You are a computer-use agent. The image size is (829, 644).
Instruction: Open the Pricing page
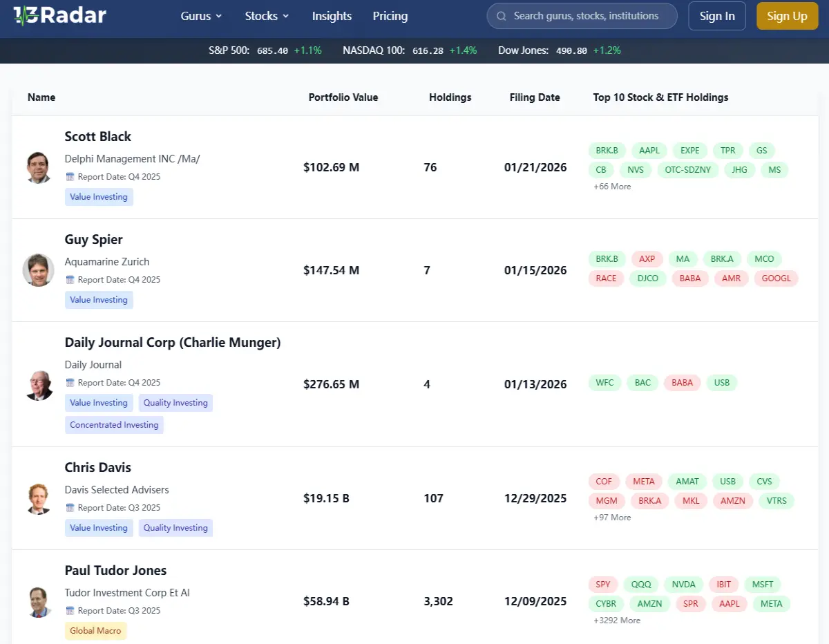point(390,16)
